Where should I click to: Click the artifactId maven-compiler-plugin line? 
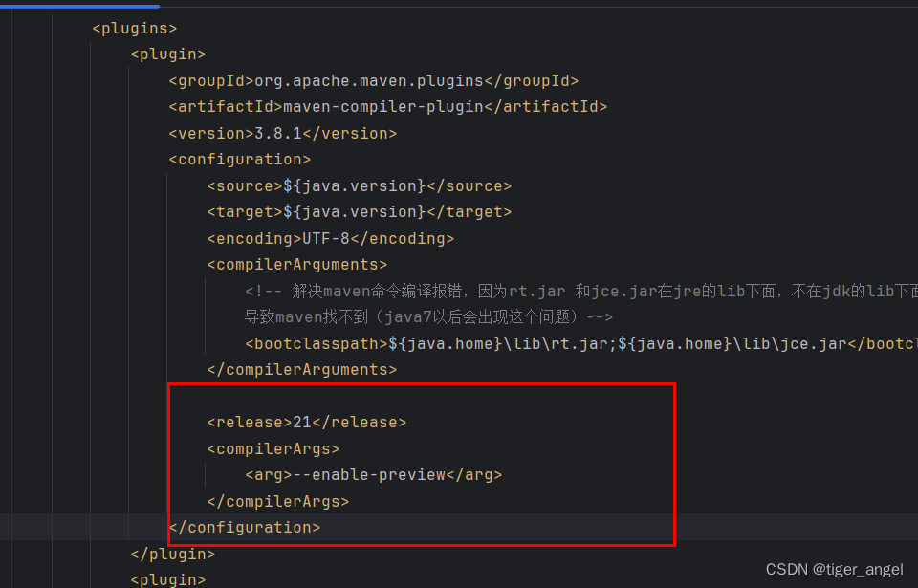tap(388, 107)
